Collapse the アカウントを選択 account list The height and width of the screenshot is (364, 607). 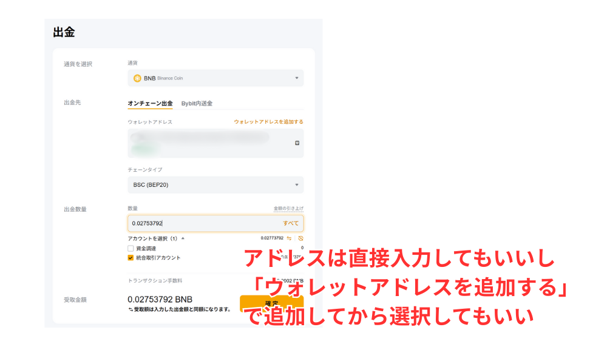(183, 238)
